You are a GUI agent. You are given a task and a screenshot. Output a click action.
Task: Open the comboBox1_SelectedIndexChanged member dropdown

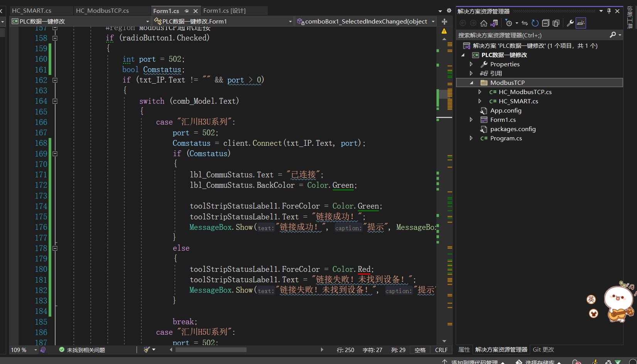[x=433, y=22]
